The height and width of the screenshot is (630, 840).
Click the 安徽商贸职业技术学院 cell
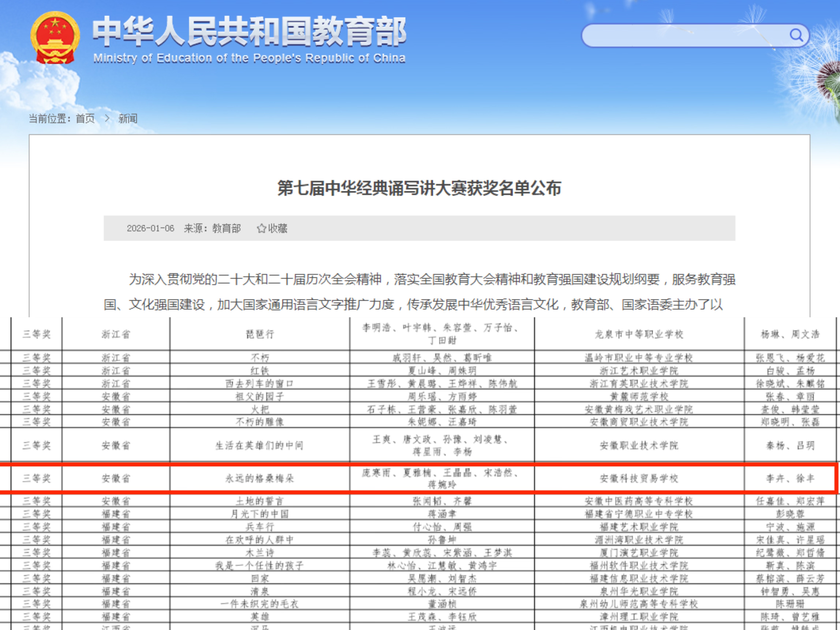639,422
